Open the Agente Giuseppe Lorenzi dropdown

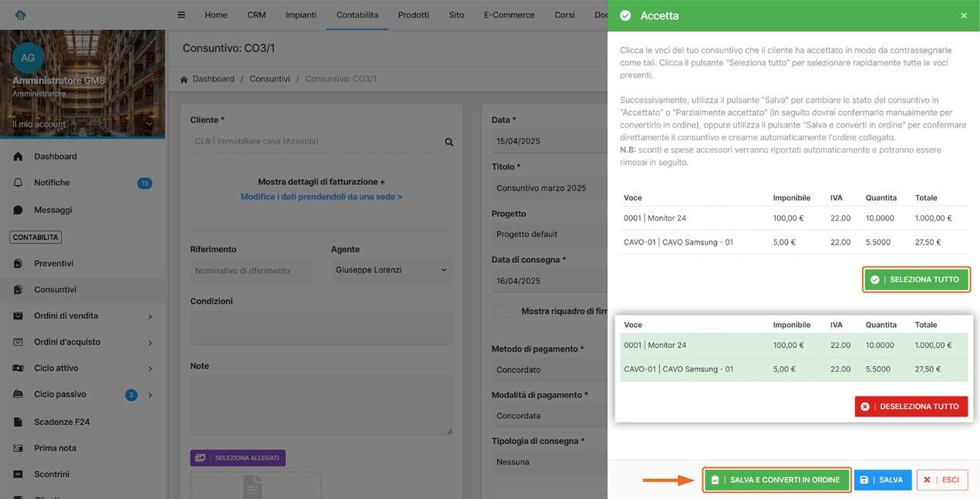391,270
